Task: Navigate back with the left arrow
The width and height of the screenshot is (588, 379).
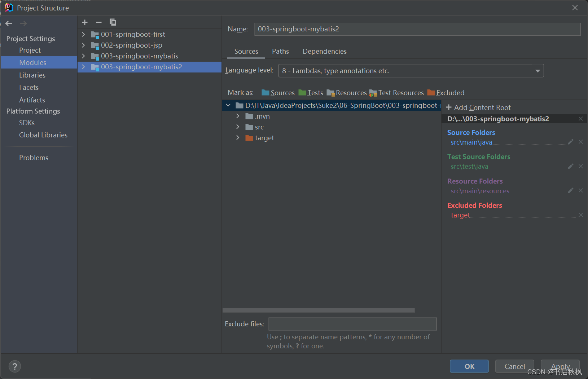Action: pyautogui.click(x=9, y=23)
